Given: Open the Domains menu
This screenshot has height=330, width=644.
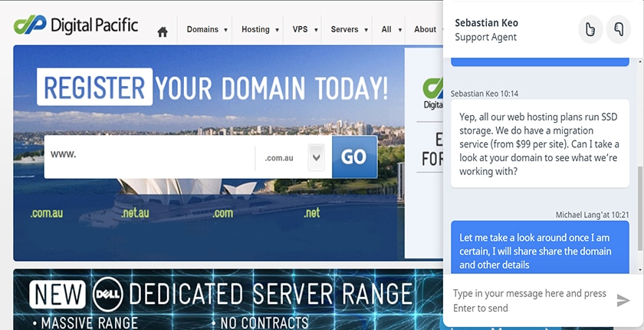Looking at the screenshot, I should tap(202, 29).
